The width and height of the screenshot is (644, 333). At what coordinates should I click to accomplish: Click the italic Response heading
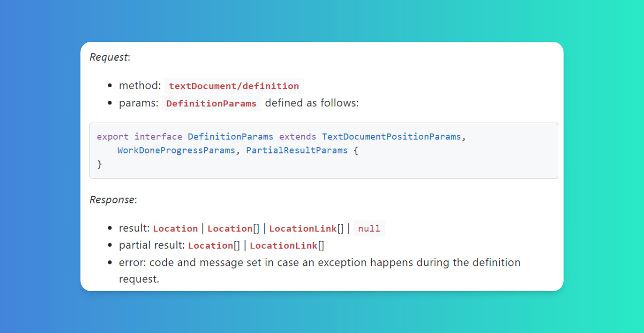pyautogui.click(x=113, y=200)
